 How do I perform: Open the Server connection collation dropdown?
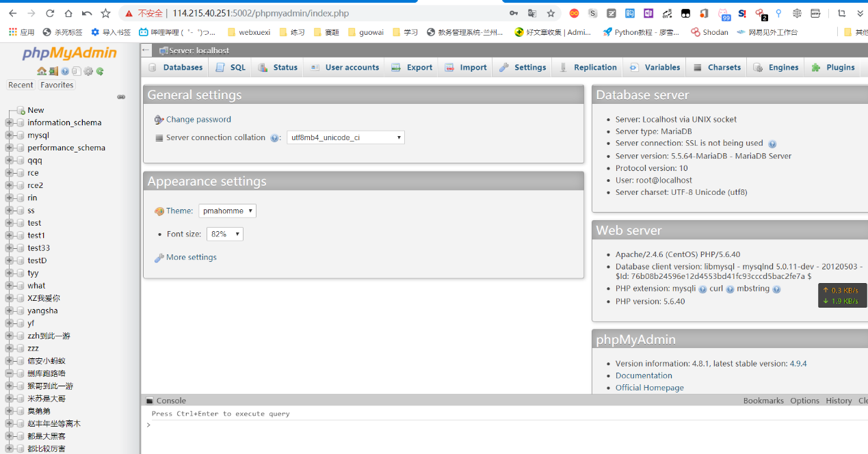tap(345, 137)
